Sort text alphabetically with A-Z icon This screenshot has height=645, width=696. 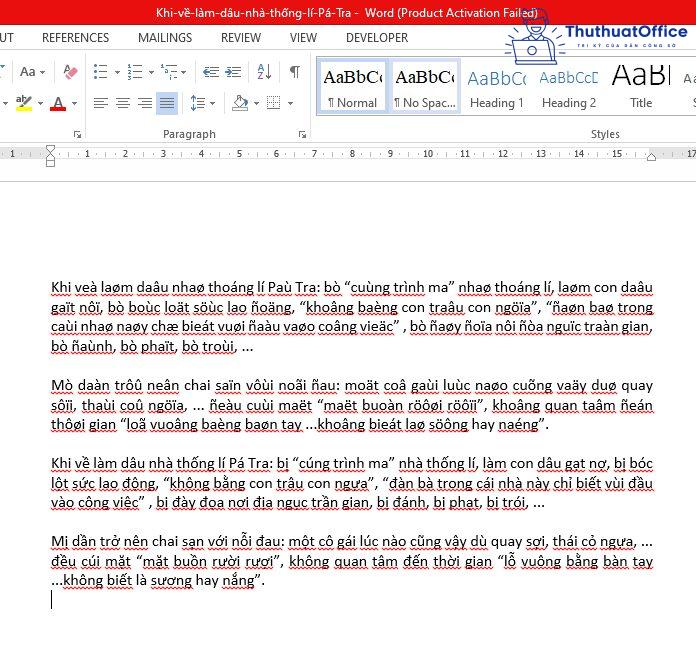pyautogui.click(x=265, y=71)
